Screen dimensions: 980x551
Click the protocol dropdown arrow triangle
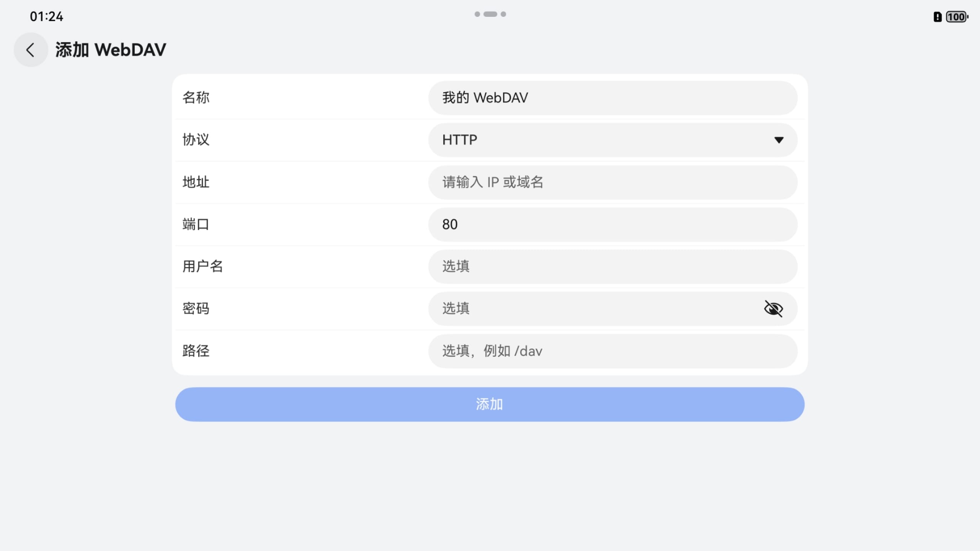coord(779,140)
